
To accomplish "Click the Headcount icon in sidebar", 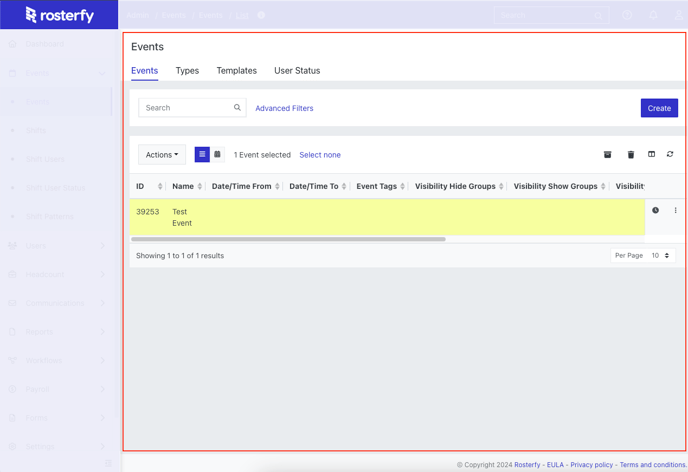I will [x=12, y=275].
